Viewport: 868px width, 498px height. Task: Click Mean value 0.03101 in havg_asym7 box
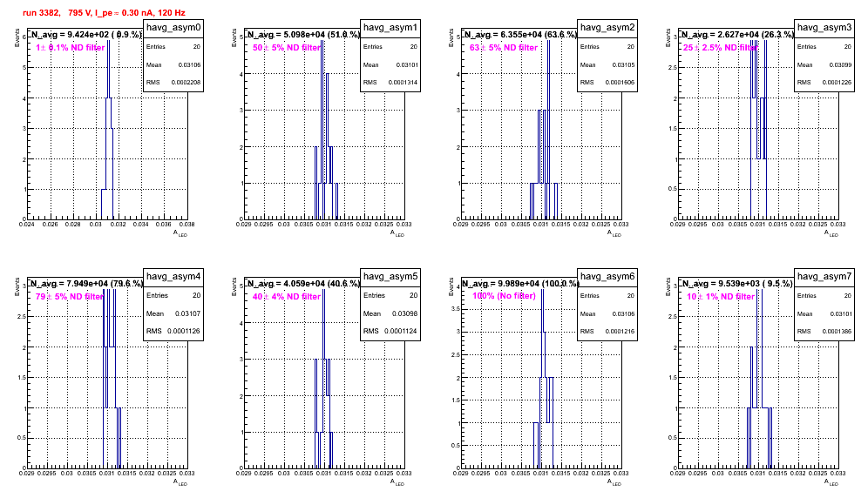[840, 313]
